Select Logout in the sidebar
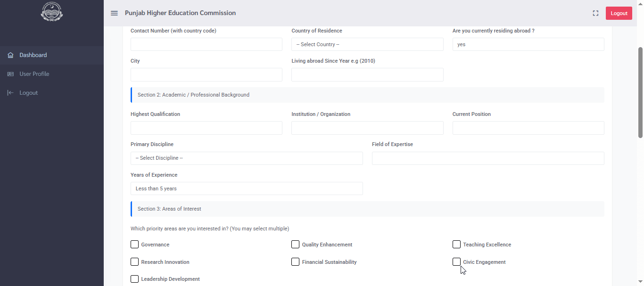The image size is (644, 286). 52,93
